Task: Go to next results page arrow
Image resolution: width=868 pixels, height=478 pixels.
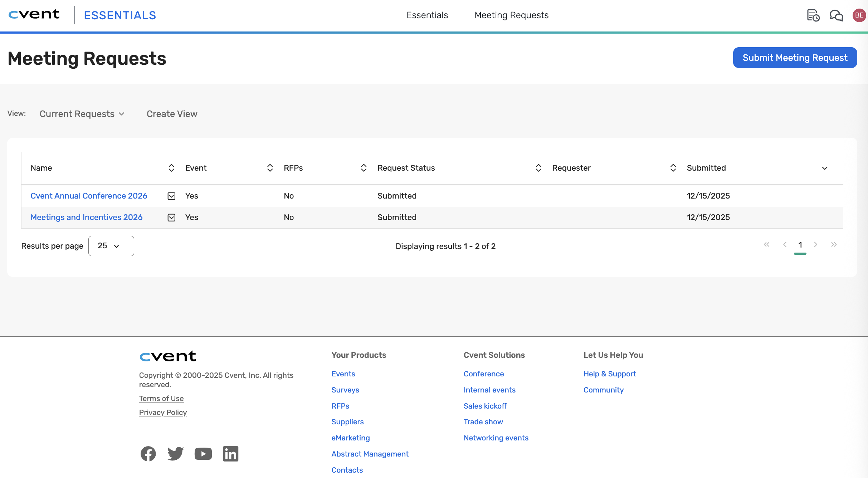Action: 815,245
